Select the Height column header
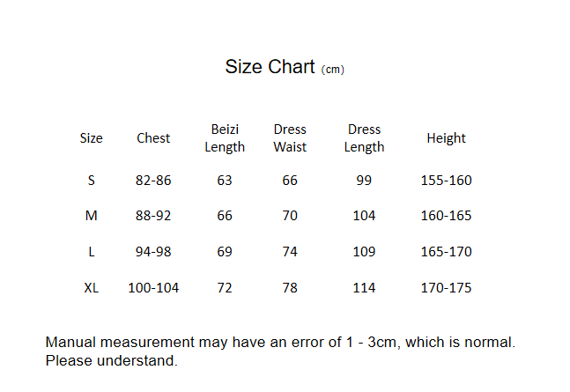 click(x=446, y=138)
